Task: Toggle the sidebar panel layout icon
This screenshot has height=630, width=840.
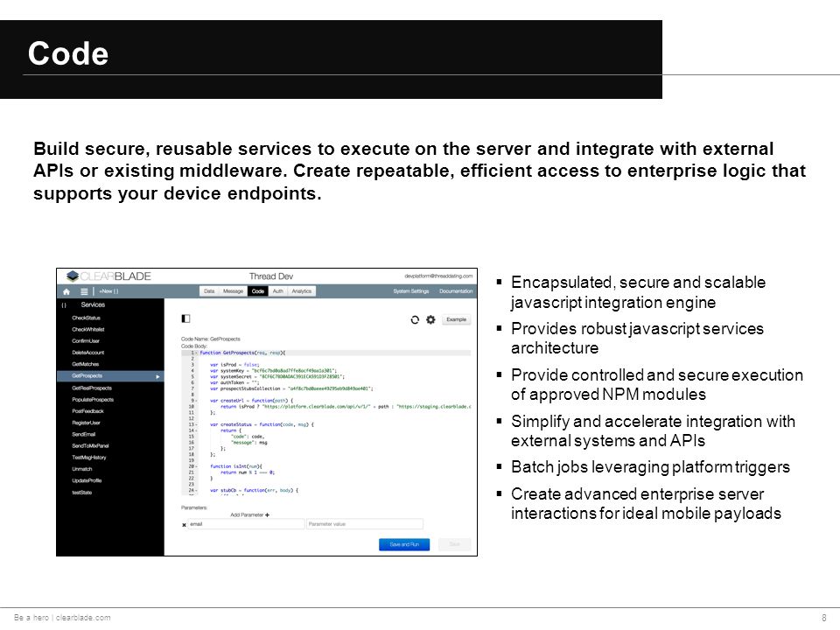Action: [x=185, y=318]
